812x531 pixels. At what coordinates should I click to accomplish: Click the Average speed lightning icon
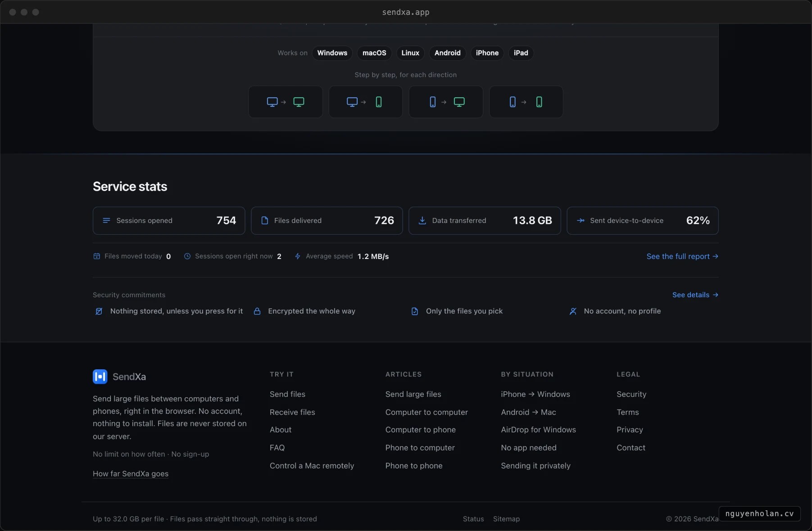[x=298, y=256]
